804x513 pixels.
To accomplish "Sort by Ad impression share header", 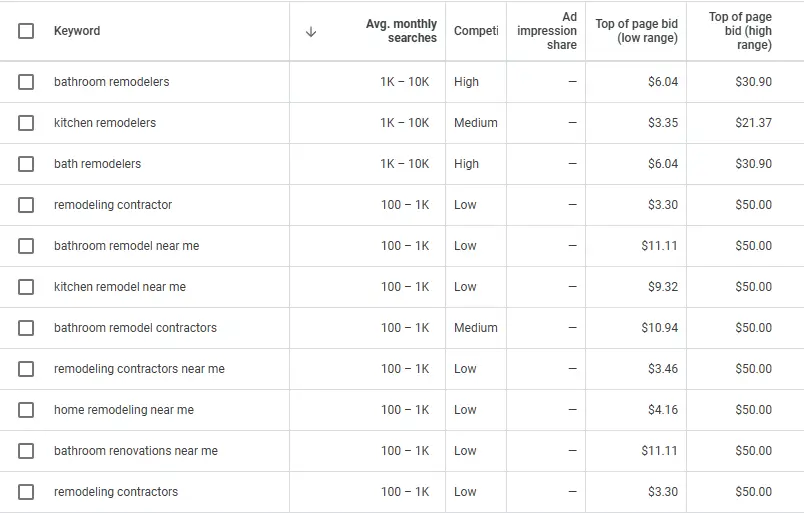I will (x=547, y=31).
